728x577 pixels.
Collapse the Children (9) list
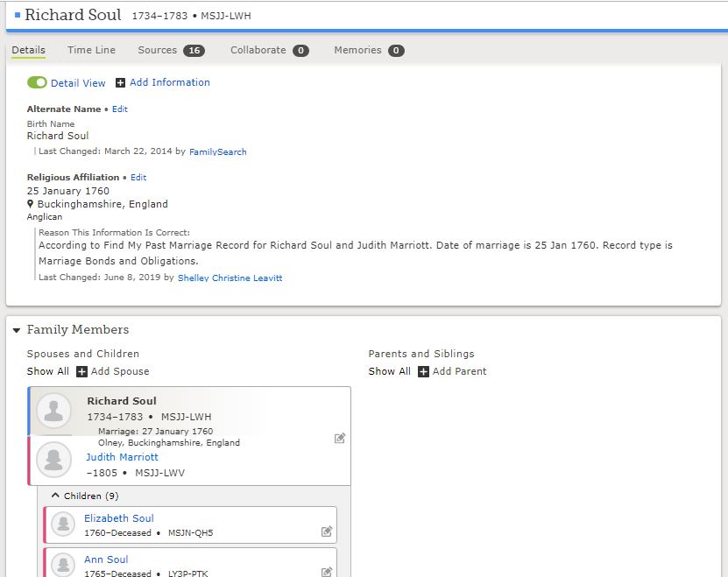55,496
